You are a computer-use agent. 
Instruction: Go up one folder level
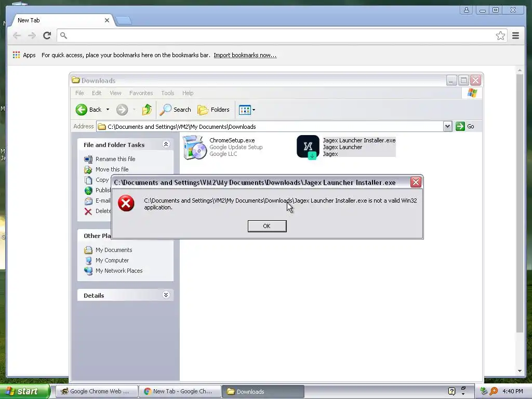pyautogui.click(x=147, y=110)
